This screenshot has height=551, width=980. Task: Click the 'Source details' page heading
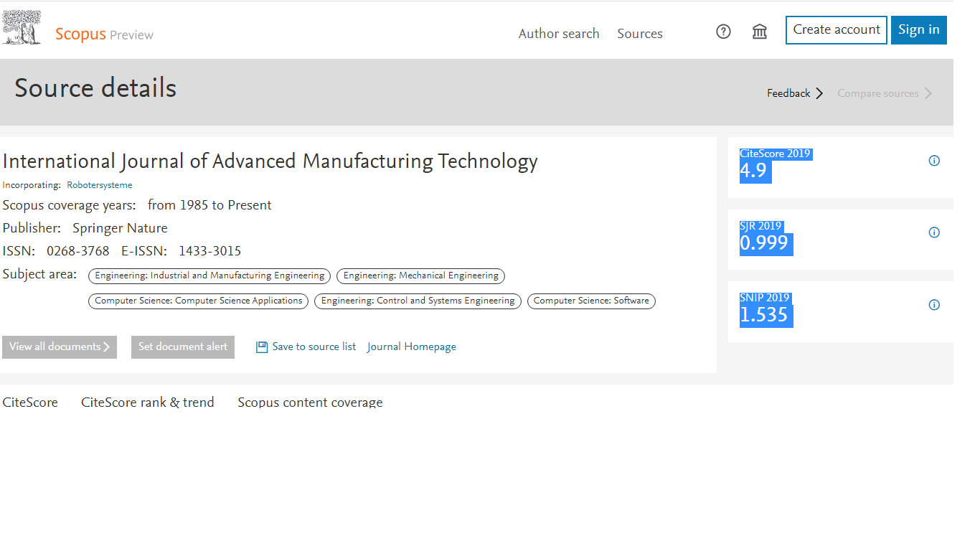pos(95,88)
